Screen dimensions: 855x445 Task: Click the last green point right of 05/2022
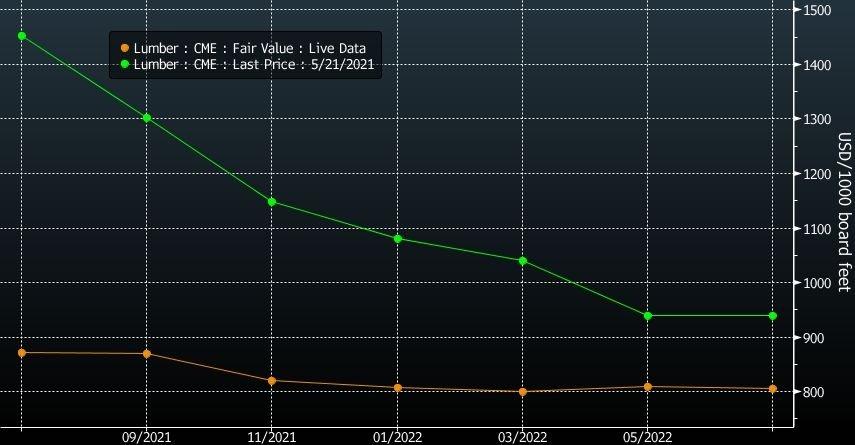tap(773, 316)
